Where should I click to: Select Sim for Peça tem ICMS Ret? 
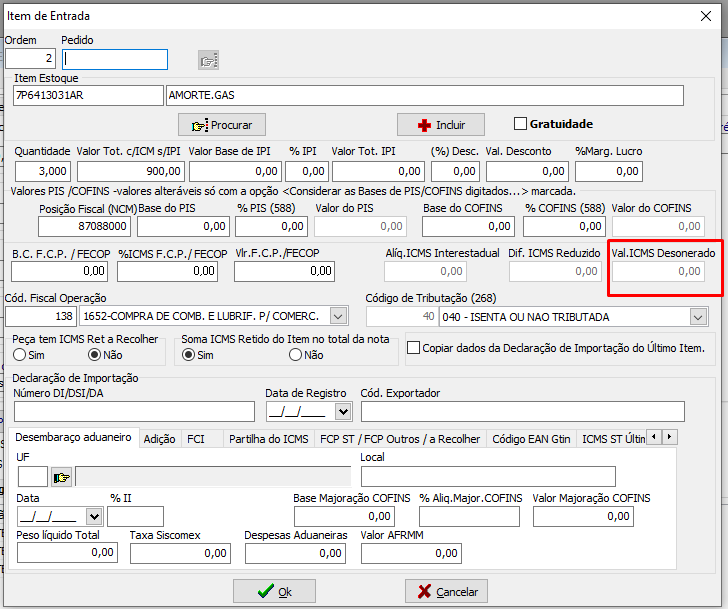20,355
